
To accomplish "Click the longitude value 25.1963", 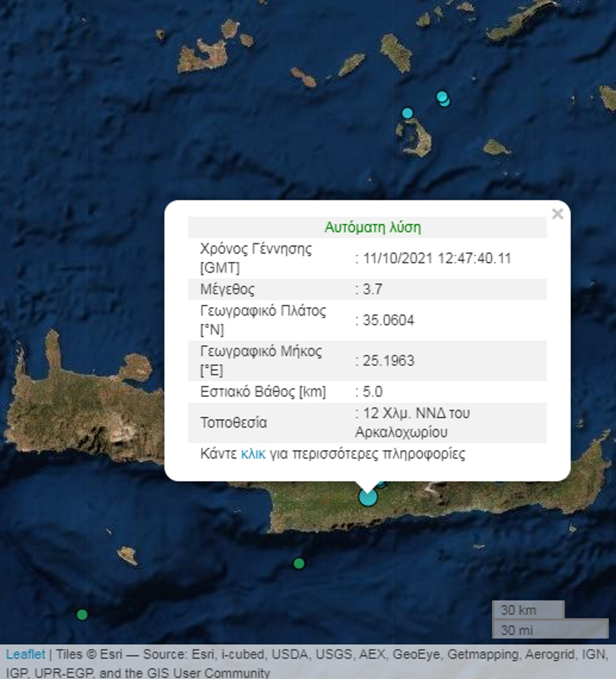I will point(388,361).
